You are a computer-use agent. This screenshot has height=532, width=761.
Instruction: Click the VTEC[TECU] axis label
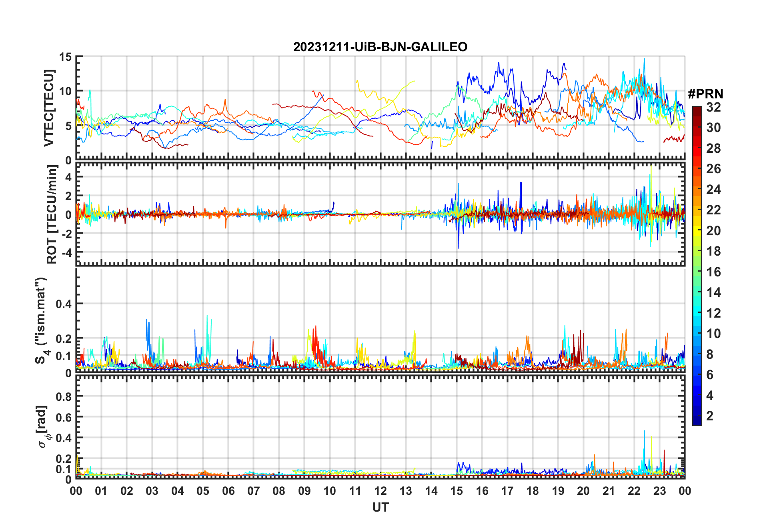click(x=49, y=108)
